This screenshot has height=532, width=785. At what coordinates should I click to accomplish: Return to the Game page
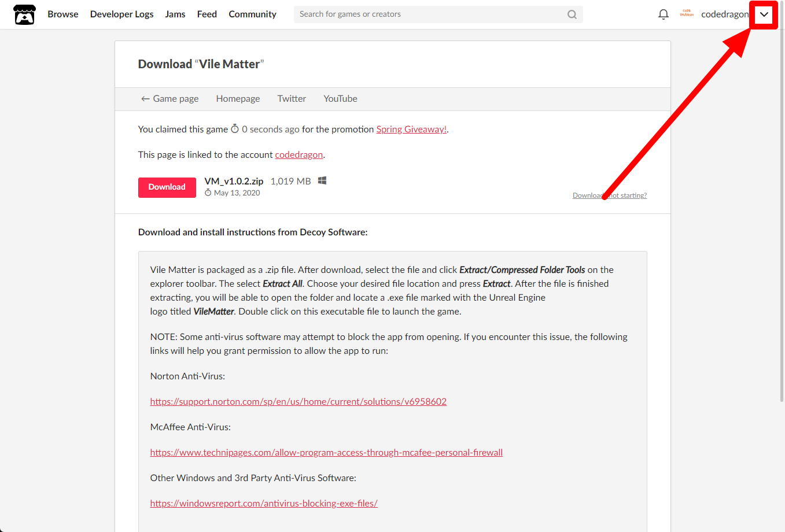(170, 99)
